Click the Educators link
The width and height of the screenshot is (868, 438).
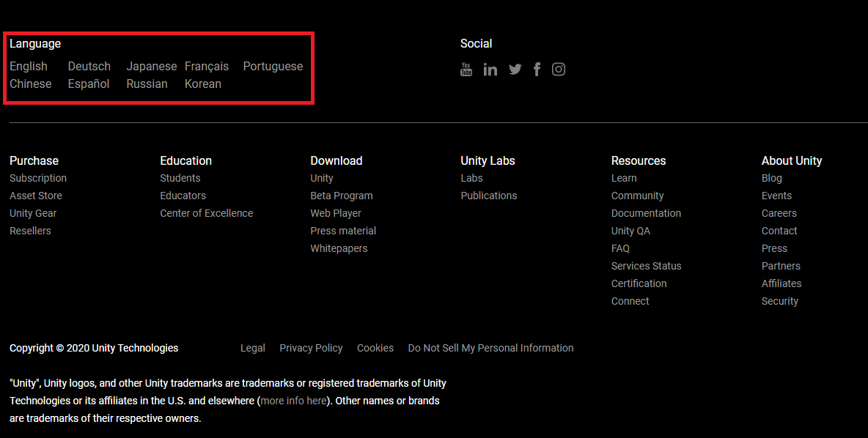[x=183, y=196]
